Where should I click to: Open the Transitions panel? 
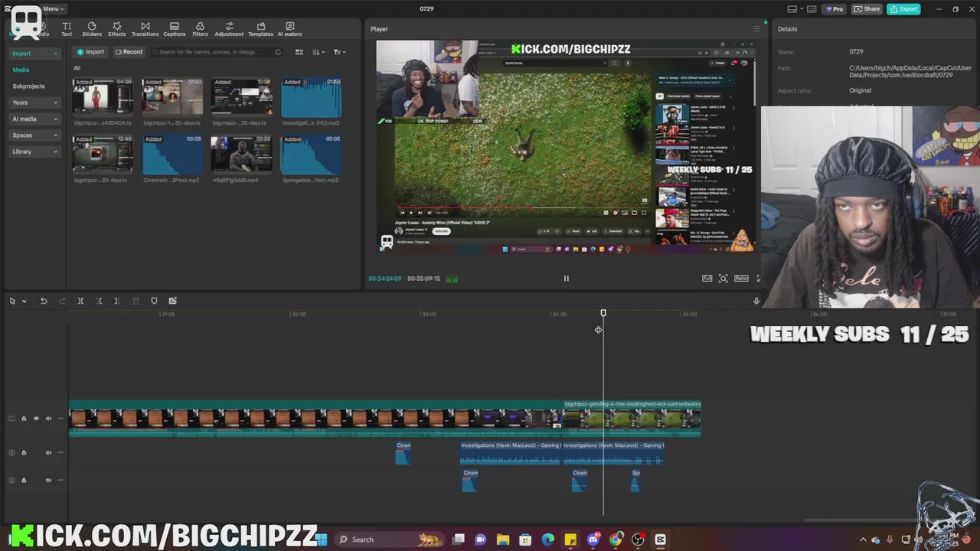tap(145, 29)
